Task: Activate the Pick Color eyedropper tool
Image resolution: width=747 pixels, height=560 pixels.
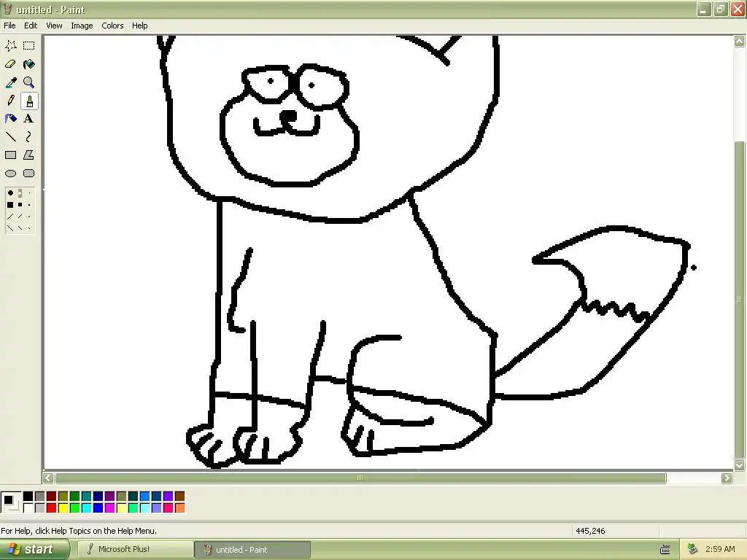Action: point(10,82)
